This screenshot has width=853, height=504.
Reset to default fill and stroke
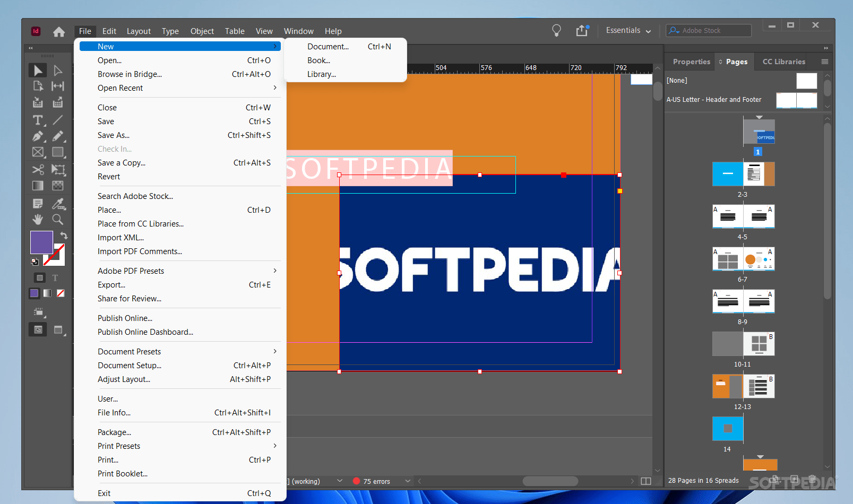tap(35, 262)
